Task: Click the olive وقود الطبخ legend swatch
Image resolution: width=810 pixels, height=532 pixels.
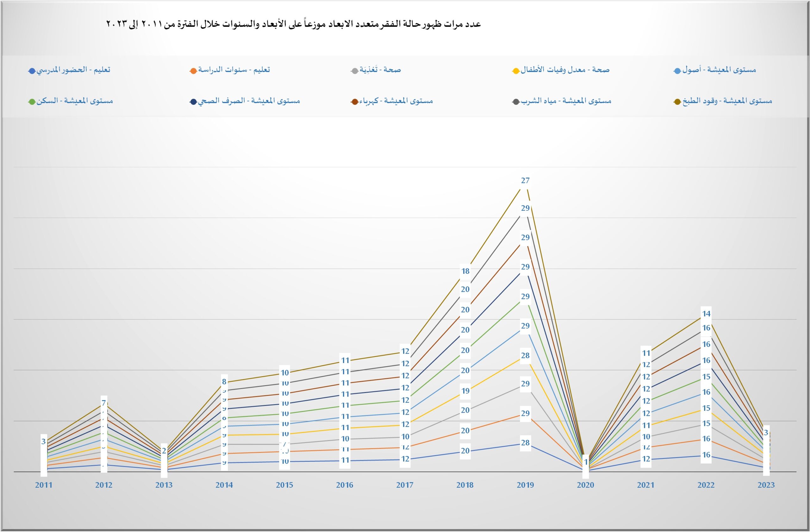Action: point(677,102)
